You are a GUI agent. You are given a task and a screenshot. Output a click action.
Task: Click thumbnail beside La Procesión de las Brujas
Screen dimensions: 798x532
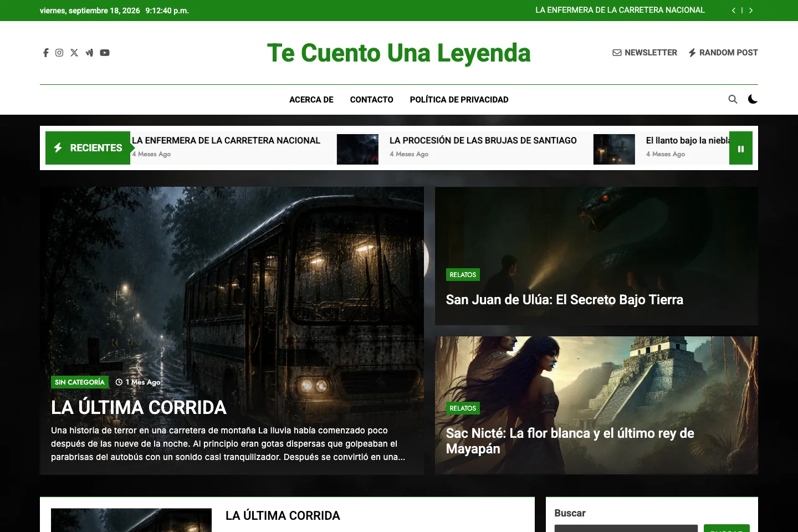click(358, 149)
